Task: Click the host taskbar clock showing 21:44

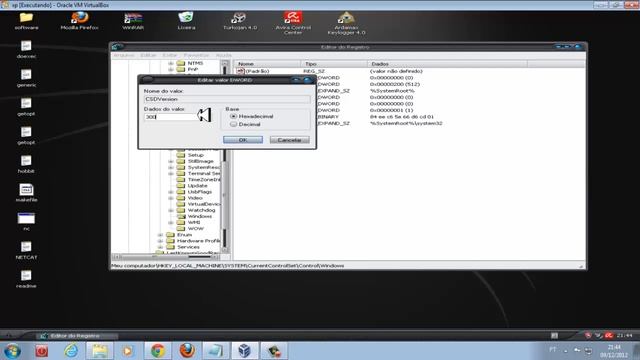Action: tap(614, 351)
